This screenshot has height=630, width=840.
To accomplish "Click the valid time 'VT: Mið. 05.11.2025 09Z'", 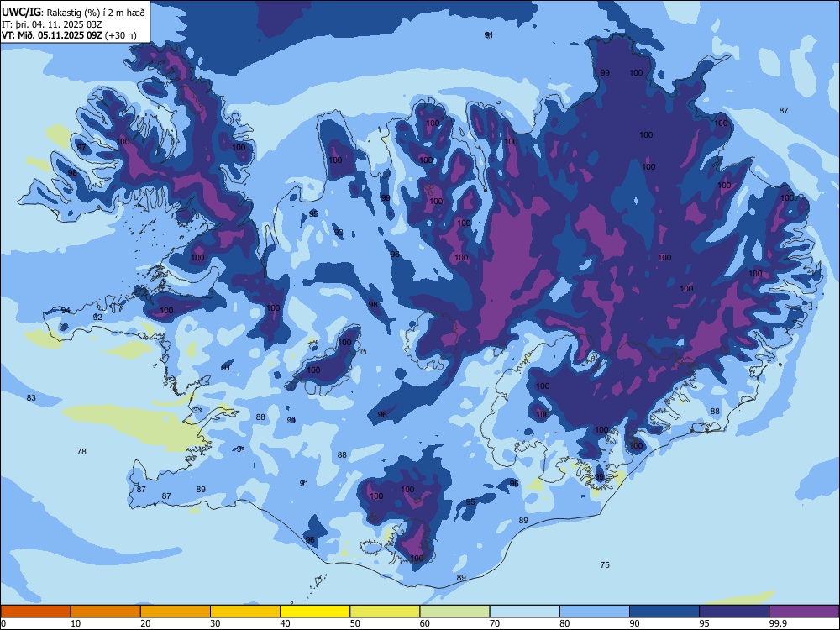I will pyautogui.click(x=52, y=35).
